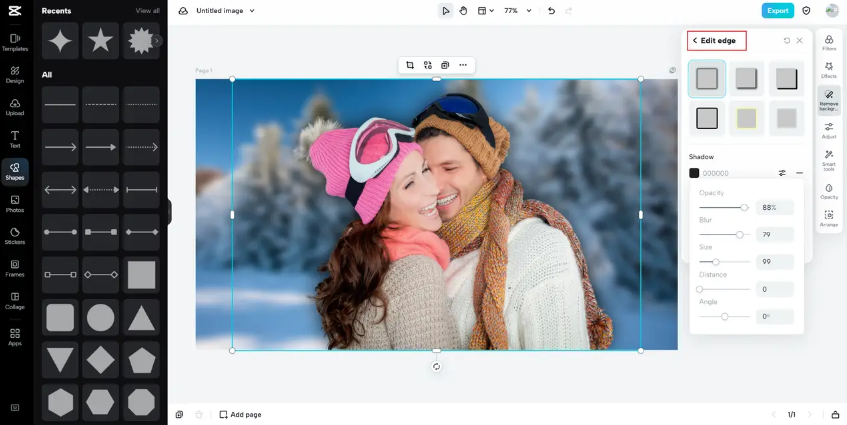Select the black outline edge preset
This screenshot has height=425, width=847.
point(707,118)
